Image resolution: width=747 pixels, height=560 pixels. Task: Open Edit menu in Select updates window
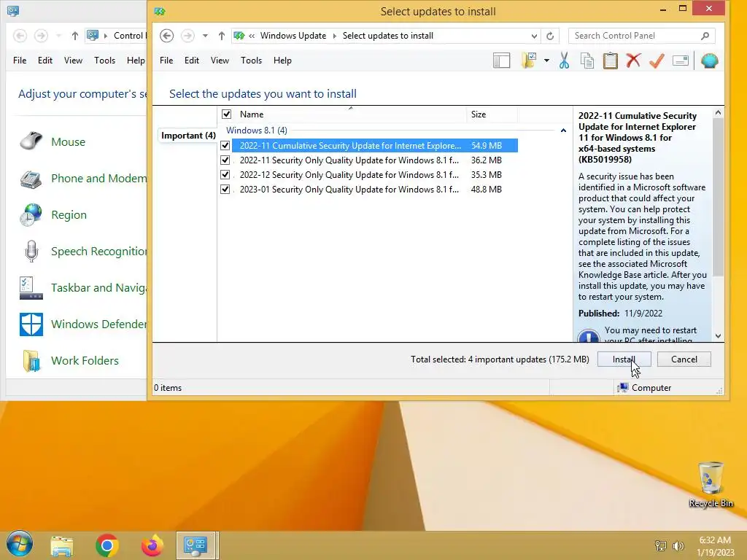point(192,61)
